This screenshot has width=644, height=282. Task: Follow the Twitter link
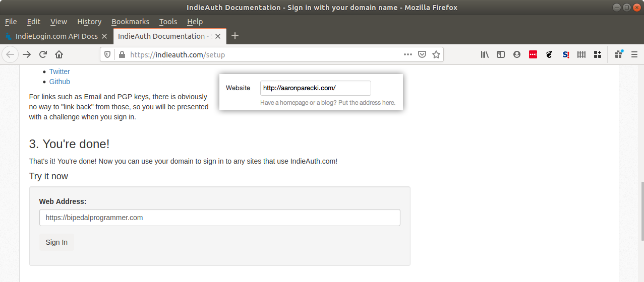(x=60, y=72)
